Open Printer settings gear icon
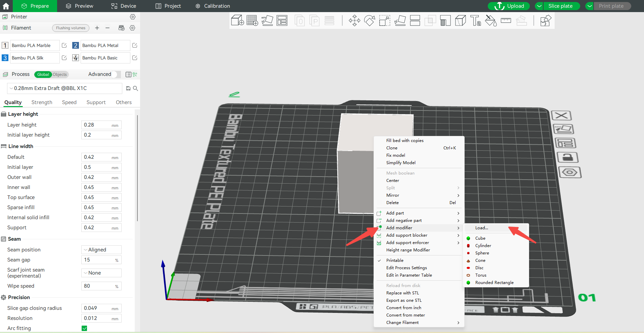Screen dimensions: 644x333 [x=133, y=17]
